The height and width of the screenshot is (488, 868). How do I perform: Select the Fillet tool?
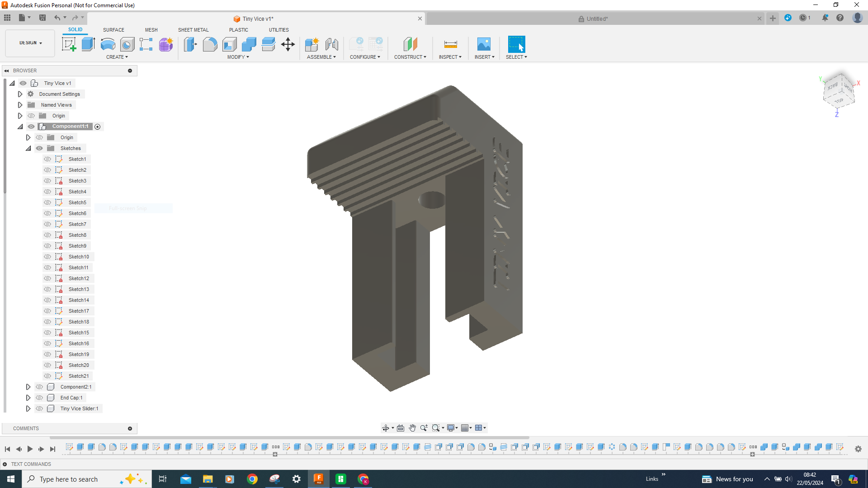[x=210, y=44]
